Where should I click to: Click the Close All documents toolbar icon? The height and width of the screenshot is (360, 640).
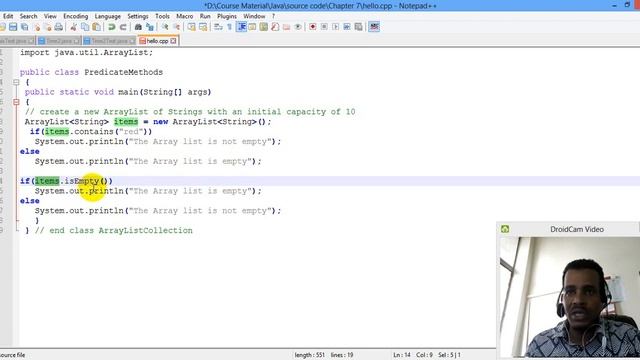[48, 27]
